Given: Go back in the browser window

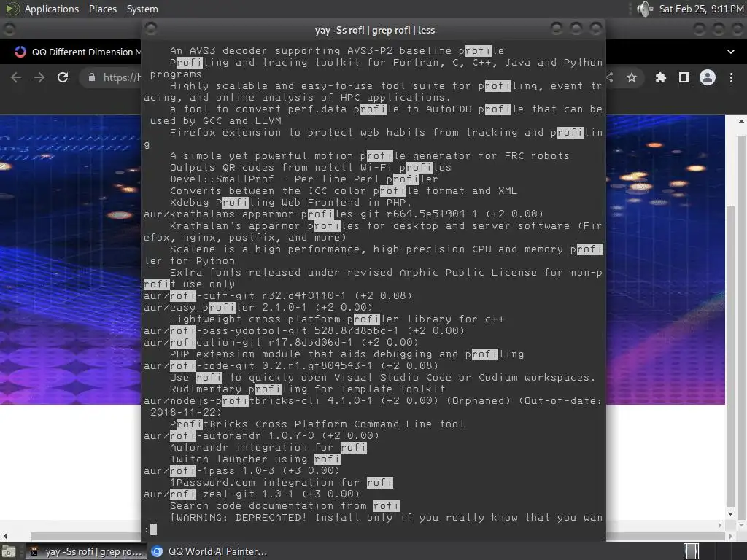Looking at the screenshot, I should (x=16, y=77).
